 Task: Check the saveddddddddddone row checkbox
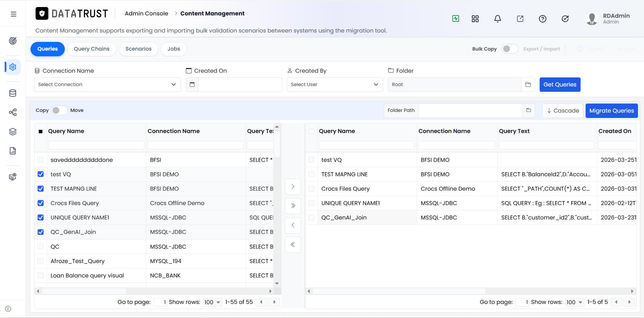click(x=41, y=160)
